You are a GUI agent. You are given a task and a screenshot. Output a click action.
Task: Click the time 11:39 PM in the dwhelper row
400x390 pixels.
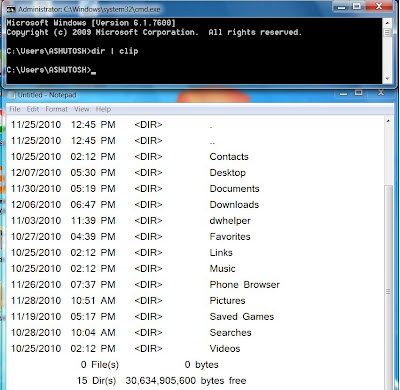[x=93, y=221]
